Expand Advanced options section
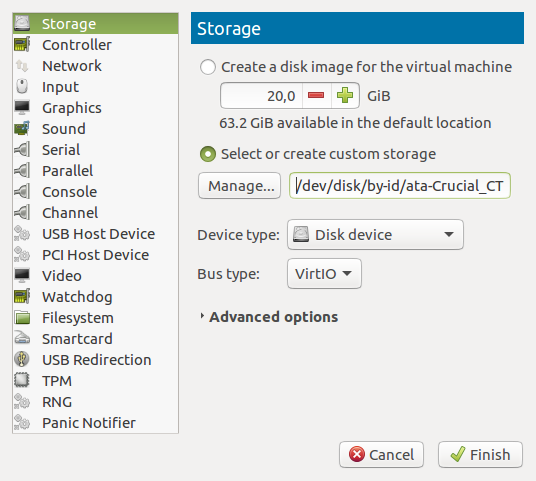The image size is (536, 481). coord(269,317)
